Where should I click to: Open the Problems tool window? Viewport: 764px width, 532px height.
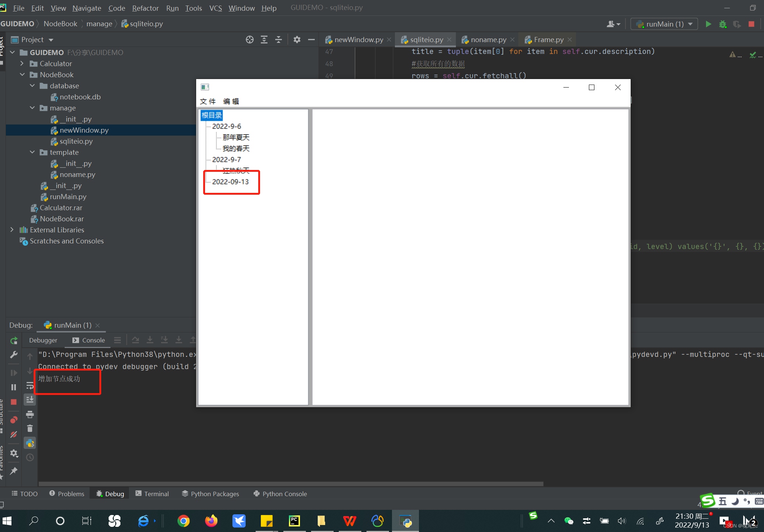tap(67, 494)
